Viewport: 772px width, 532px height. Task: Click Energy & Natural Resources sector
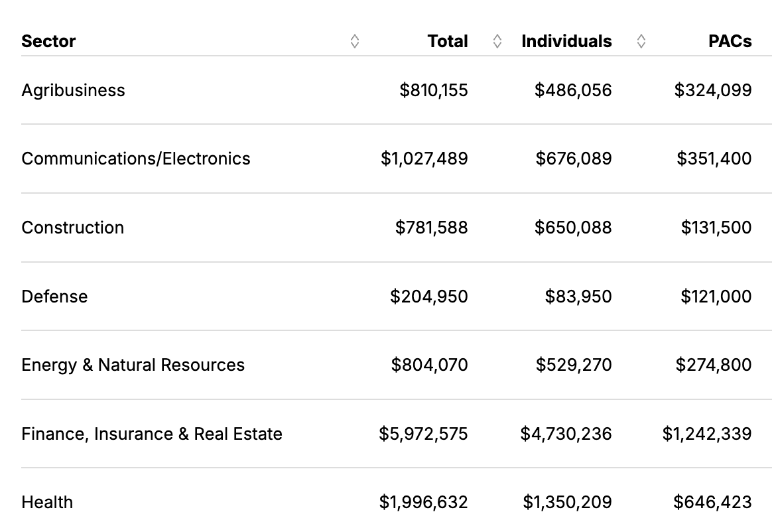133,365
